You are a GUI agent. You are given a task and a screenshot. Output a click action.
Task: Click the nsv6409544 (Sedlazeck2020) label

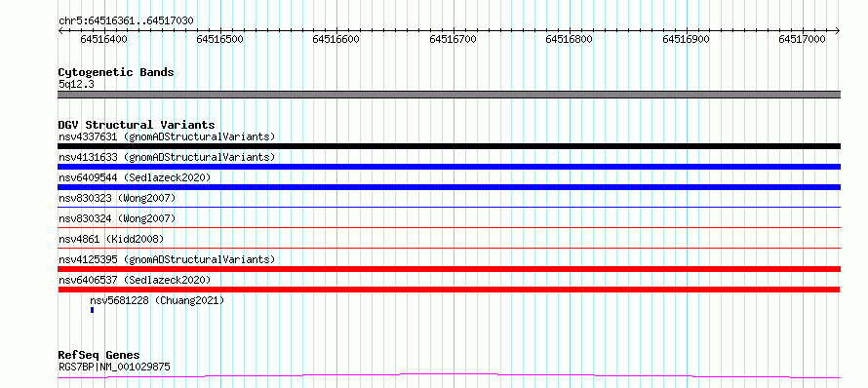[x=135, y=177]
